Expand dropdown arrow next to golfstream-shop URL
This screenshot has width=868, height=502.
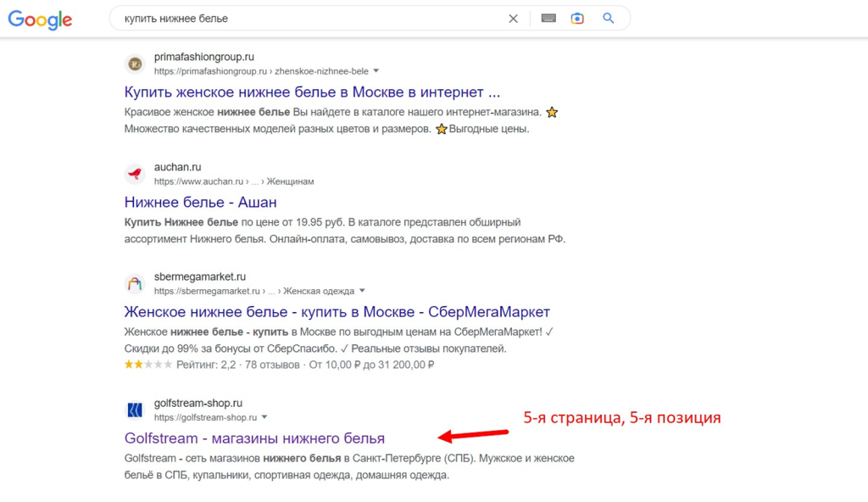264,417
